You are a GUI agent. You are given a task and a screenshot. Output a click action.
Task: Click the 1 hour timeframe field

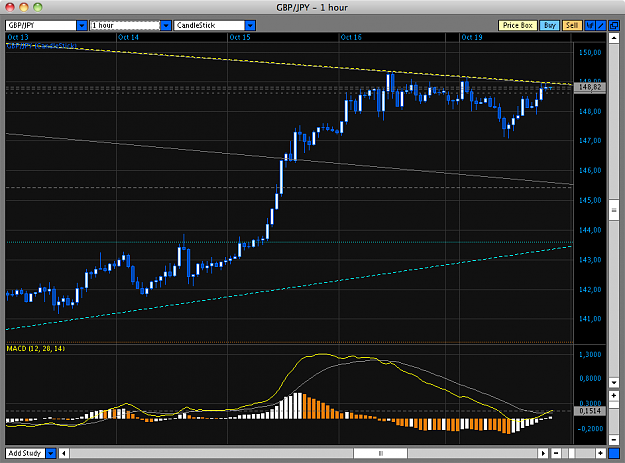pos(125,26)
